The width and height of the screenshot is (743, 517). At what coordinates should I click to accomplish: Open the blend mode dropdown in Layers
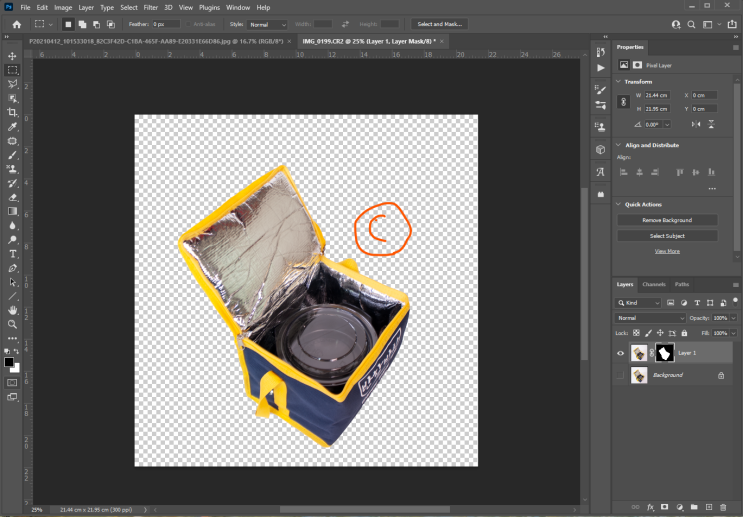tap(650, 318)
